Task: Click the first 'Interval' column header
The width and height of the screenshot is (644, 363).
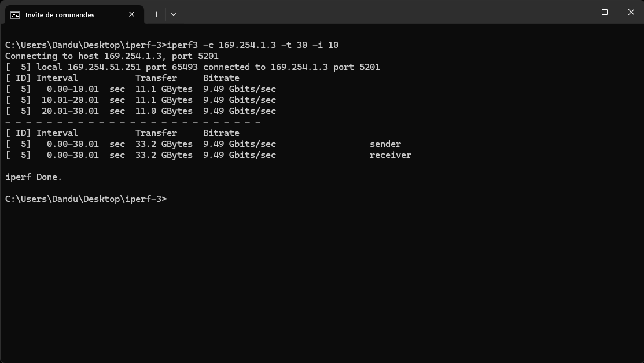Action: click(57, 78)
